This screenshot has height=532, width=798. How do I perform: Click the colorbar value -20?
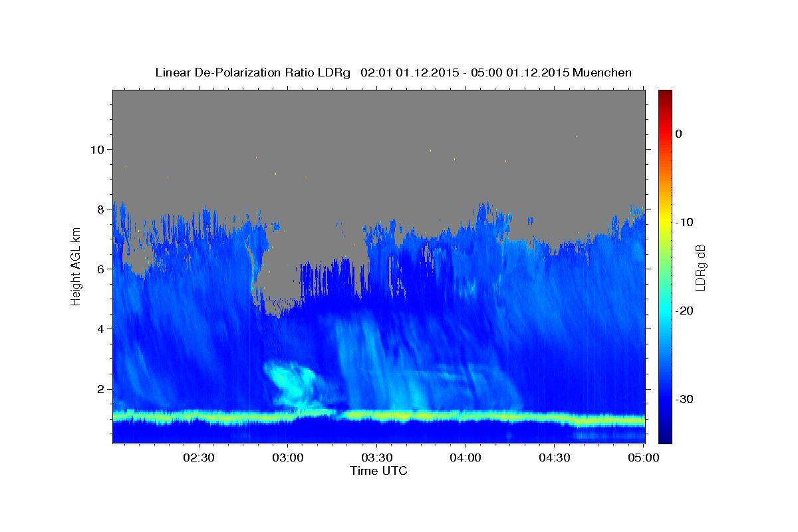(684, 311)
